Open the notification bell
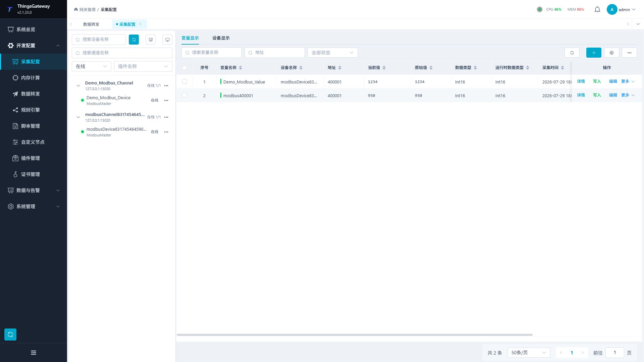The image size is (644, 362). coord(597,9)
